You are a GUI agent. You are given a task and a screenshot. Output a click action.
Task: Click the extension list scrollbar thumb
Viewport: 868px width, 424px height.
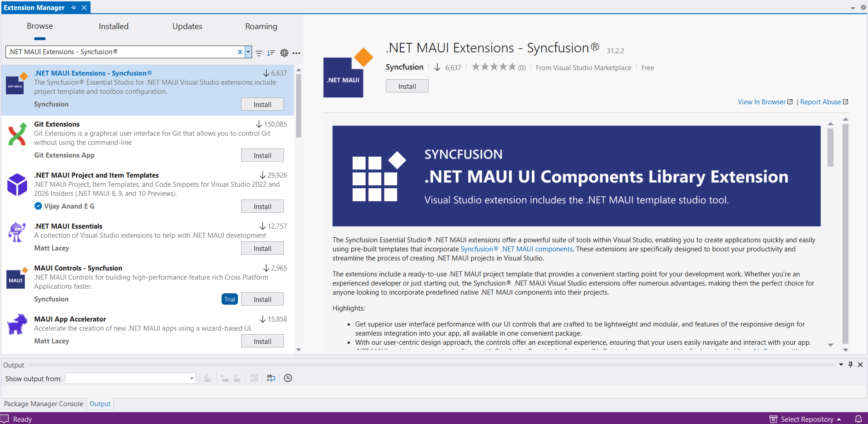click(x=298, y=106)
